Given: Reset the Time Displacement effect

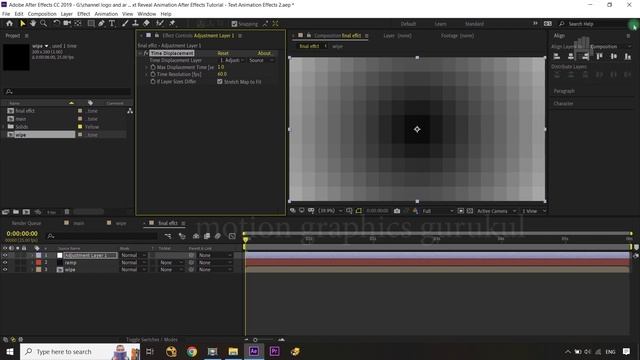Looking at the screenshot, I should 223,53.
